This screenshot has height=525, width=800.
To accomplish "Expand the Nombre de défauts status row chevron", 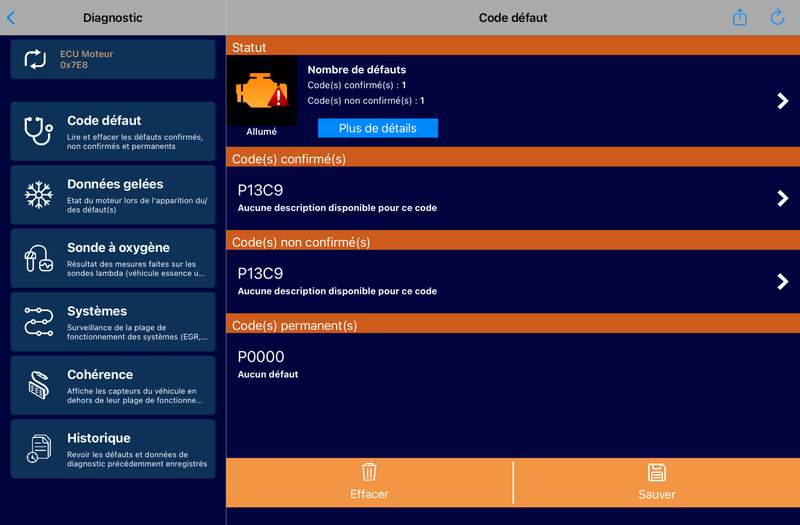I will 782,101.
